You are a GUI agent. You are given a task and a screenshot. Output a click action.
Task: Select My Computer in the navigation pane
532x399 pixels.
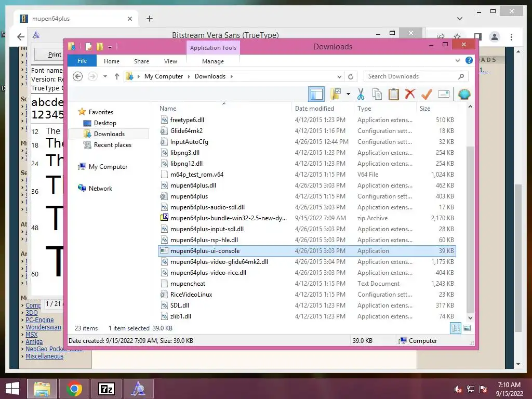click(108, 167)
